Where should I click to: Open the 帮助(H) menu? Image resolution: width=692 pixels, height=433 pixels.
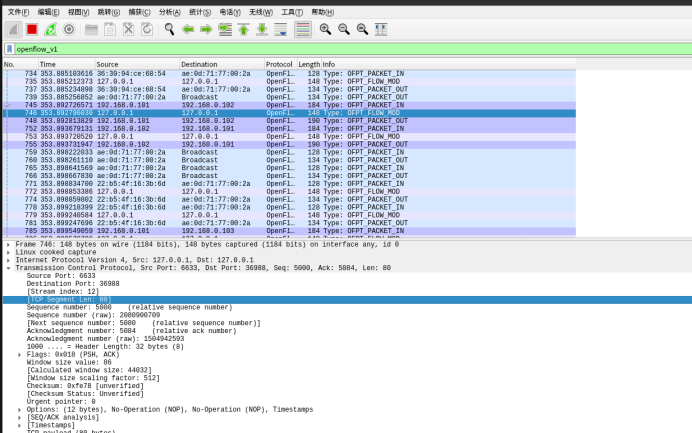pos(323,12)
